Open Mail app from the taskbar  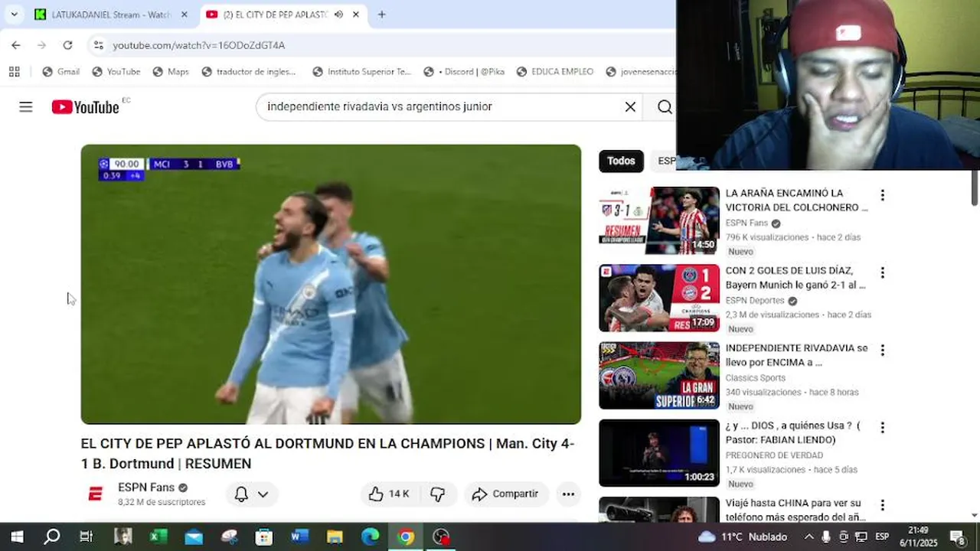coord(193,536)
